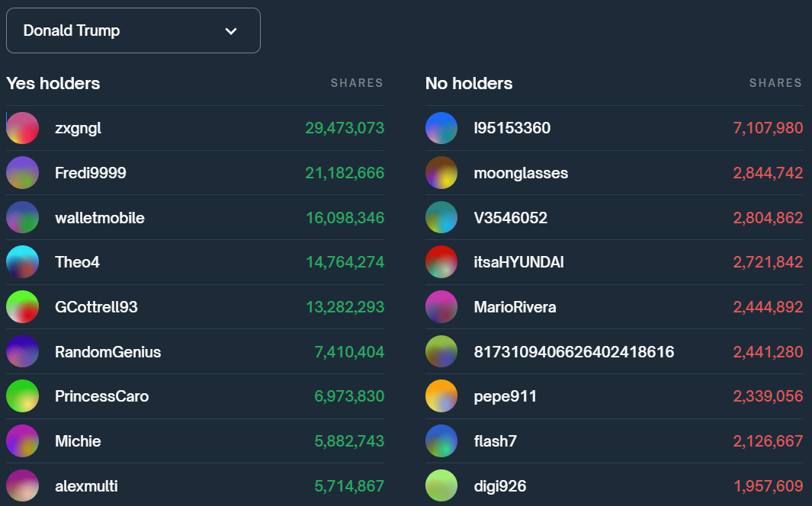This screenshot has width=812, height=506.
Task: Click Fredi9999's profile avatar
Action: [23, 173]
